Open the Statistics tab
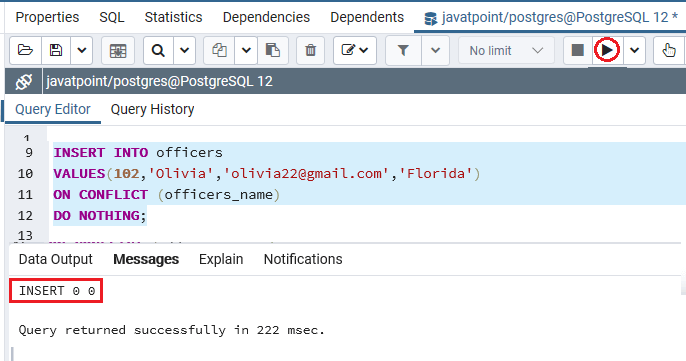 (x=173, y=17)
